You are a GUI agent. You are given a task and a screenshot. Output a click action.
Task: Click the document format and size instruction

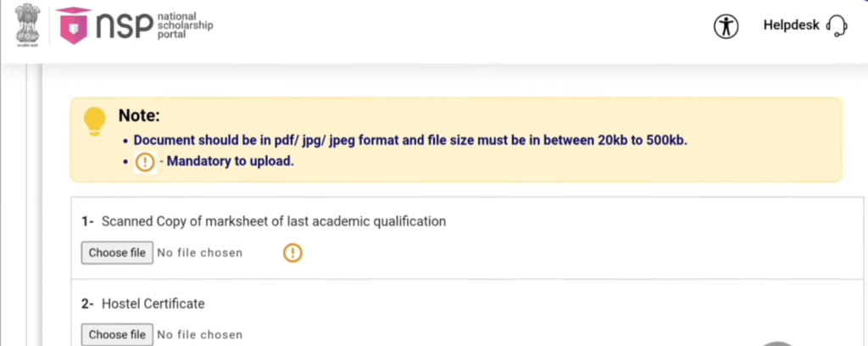coord(410,140)
